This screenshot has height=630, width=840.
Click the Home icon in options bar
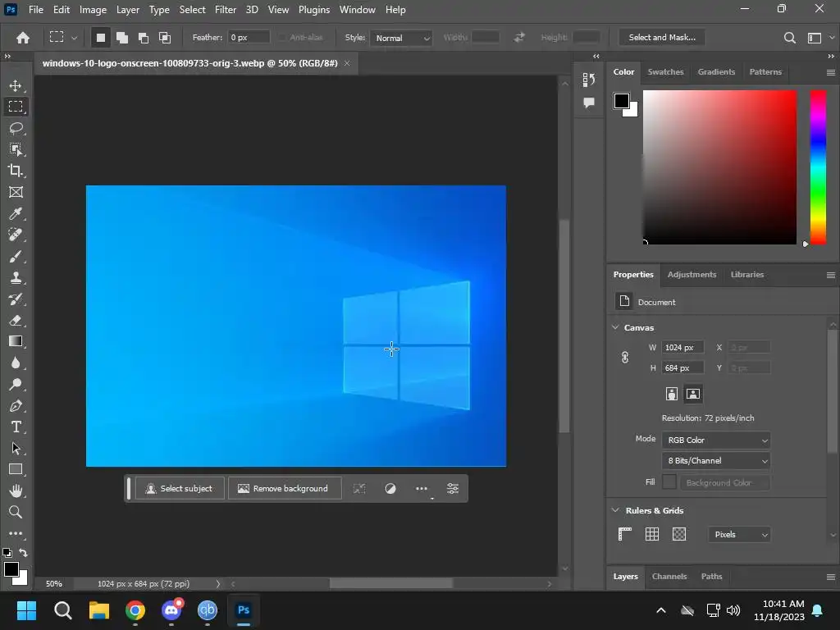point(22,38)
